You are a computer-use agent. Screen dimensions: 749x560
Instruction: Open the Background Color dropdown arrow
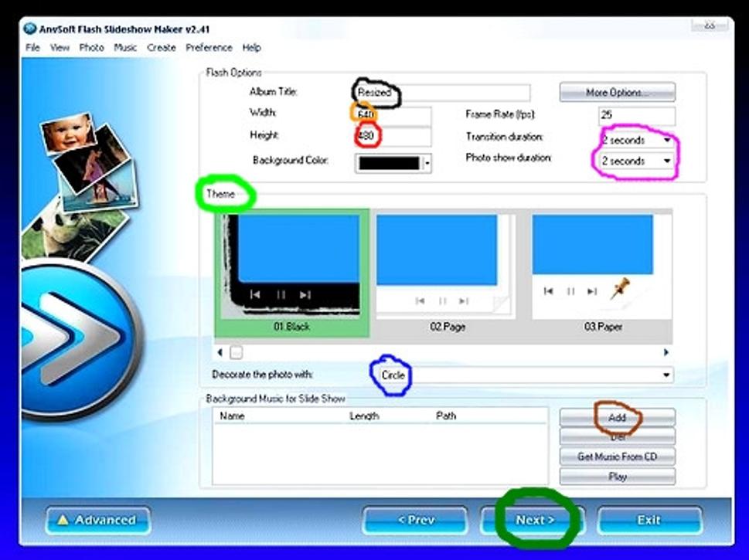pos(427,163)
